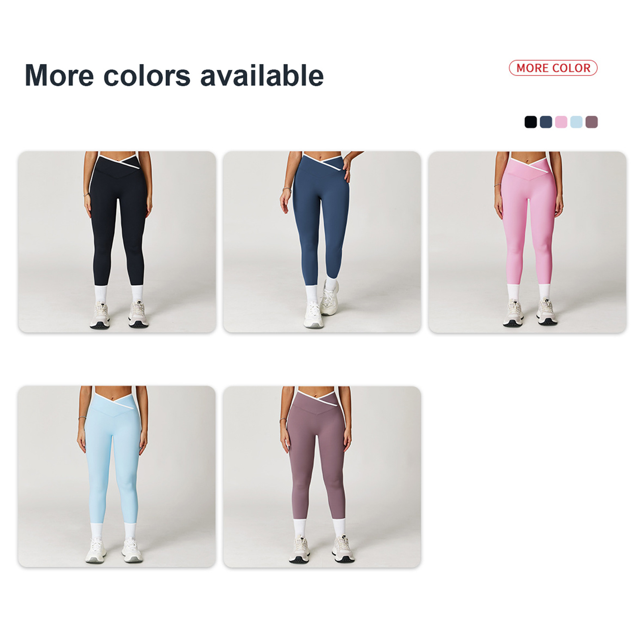Click the sneakers in the mauve leggings photo
This screenshot has width=644, height=644.
pyautogui.click(x=322, y=549)
